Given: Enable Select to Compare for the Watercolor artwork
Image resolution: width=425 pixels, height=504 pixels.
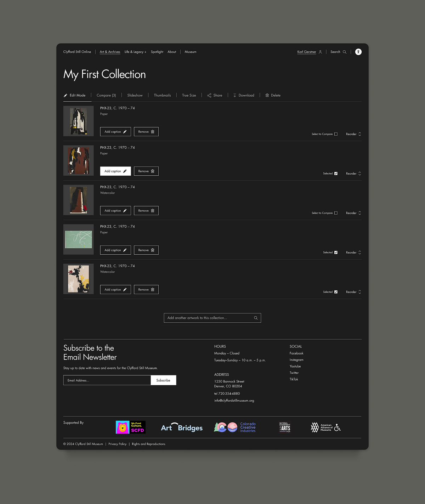Looking at the screenshot, I should pyautogui.click(x=335, y=213).
